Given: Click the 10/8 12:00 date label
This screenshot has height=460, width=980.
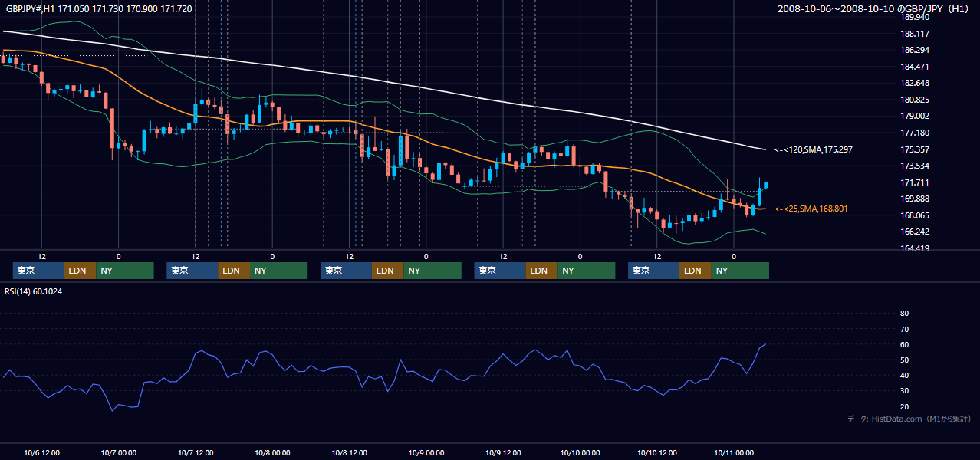Looking at the screenshot, I should [x=349, y=452].
